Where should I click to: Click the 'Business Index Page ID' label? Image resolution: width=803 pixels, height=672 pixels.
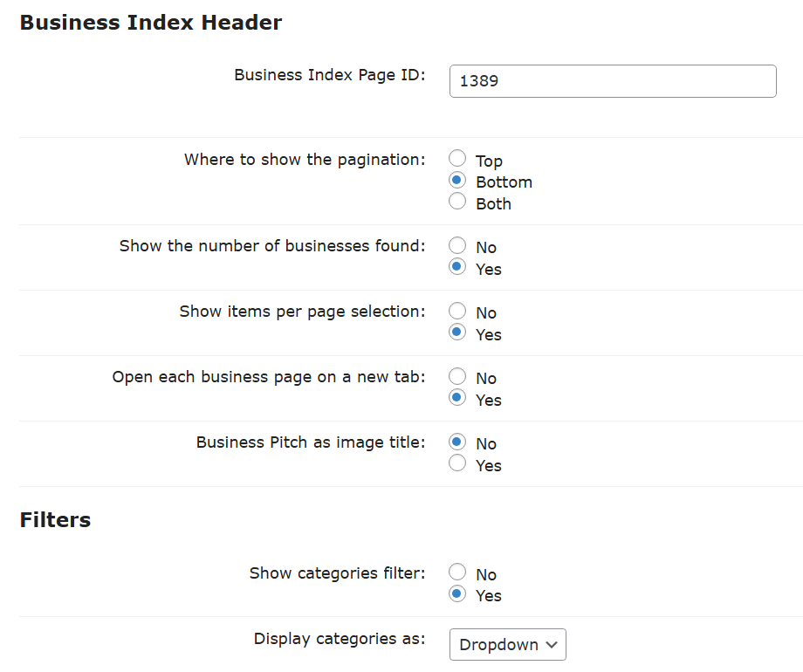click(330, 75)
